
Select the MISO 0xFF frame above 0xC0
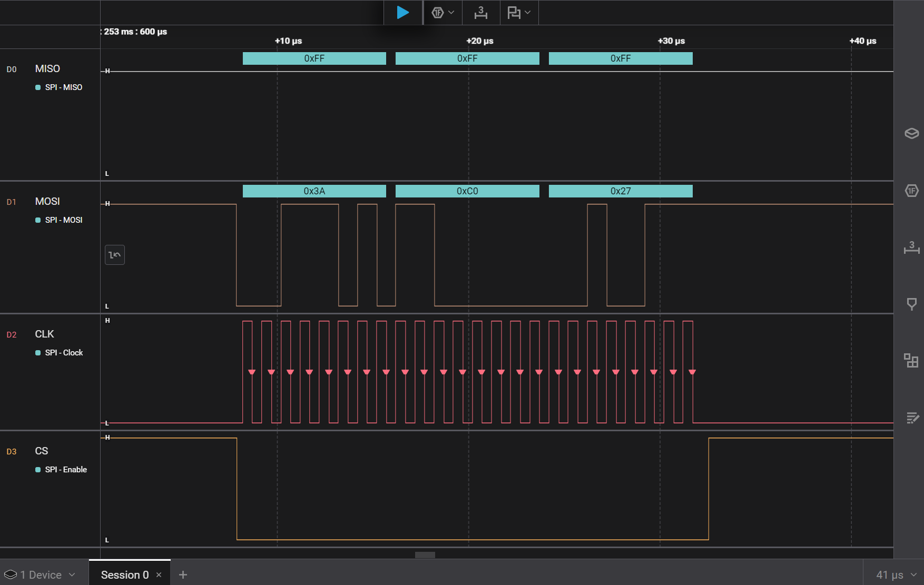(467, 58)
